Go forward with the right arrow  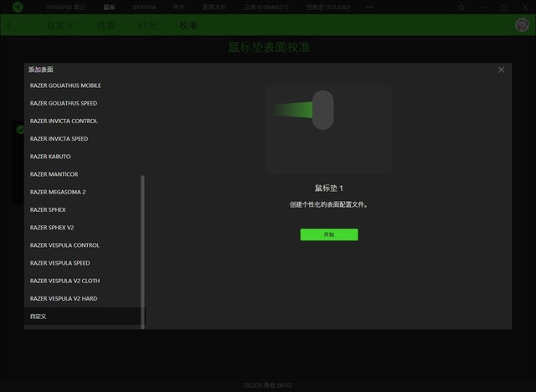point(26,25)
